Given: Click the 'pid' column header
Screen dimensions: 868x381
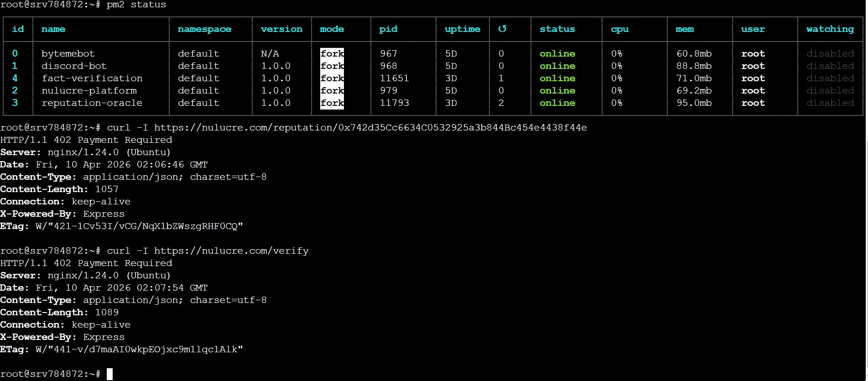Looking at the screenshot, I should 388,29.
